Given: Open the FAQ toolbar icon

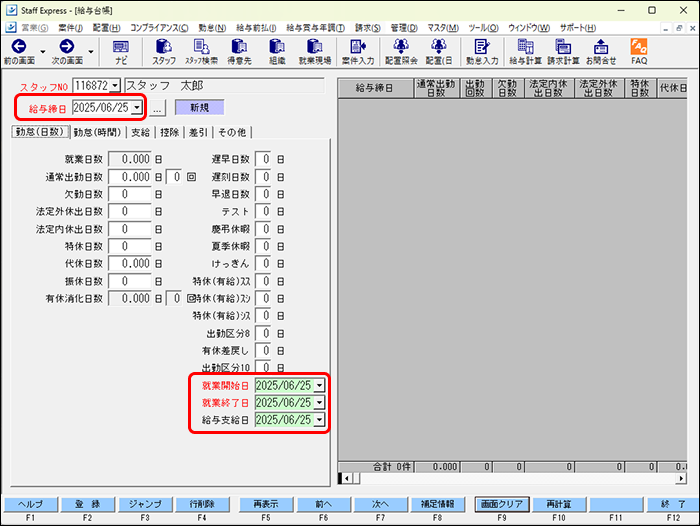Looking at the screenshot, I should pyautogui.click(x=639, y=52).
